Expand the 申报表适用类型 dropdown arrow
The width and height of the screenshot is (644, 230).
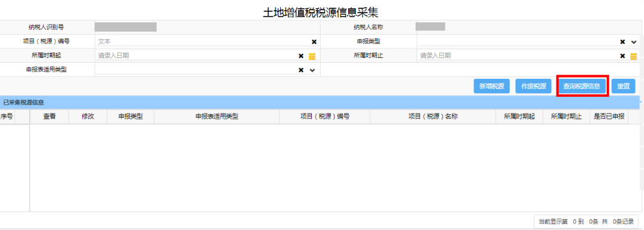pyautogui.click(x=312, y=70)
